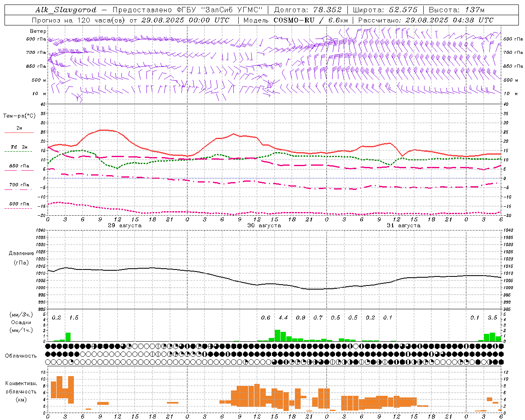Select the "(мм/1ч.)" hourly precipitation unit label
The width and height of the screenshot is (525, 420).
(x=21, y=330)
